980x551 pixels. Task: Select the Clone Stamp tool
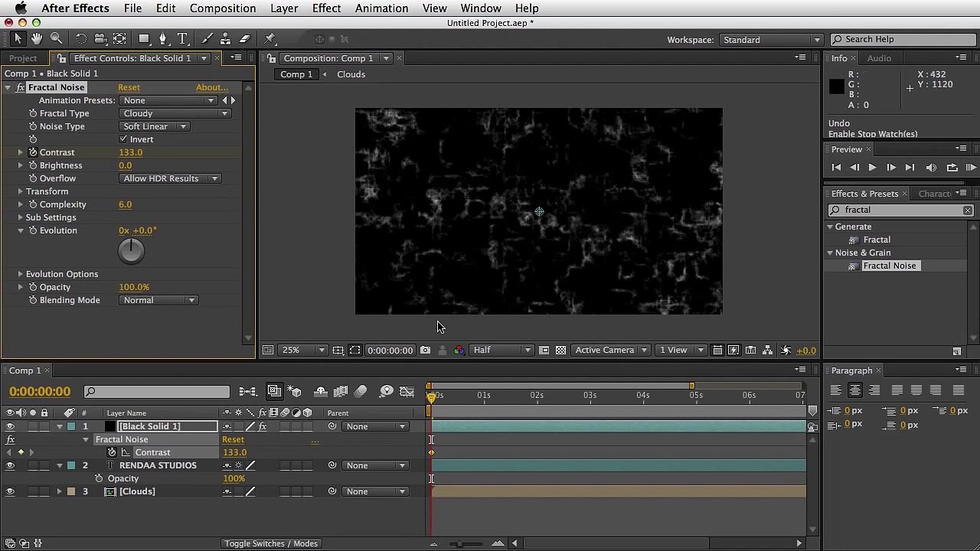point(225,39)
